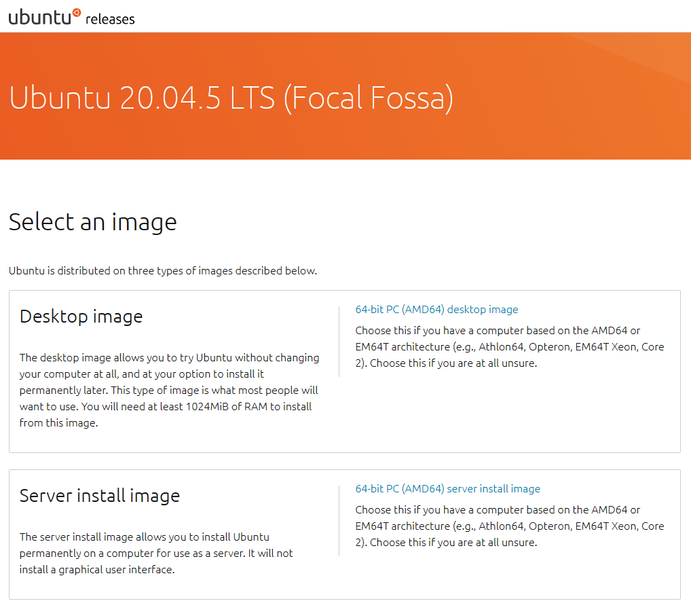The image size is (691, 616).
Task: Click the 'Ubuntu is distributed on three types' sentence
Action: tap(163, 271)
